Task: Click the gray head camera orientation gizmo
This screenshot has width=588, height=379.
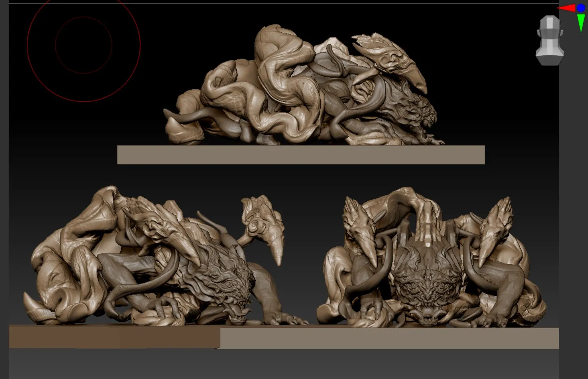Action: tap(550, 40)
